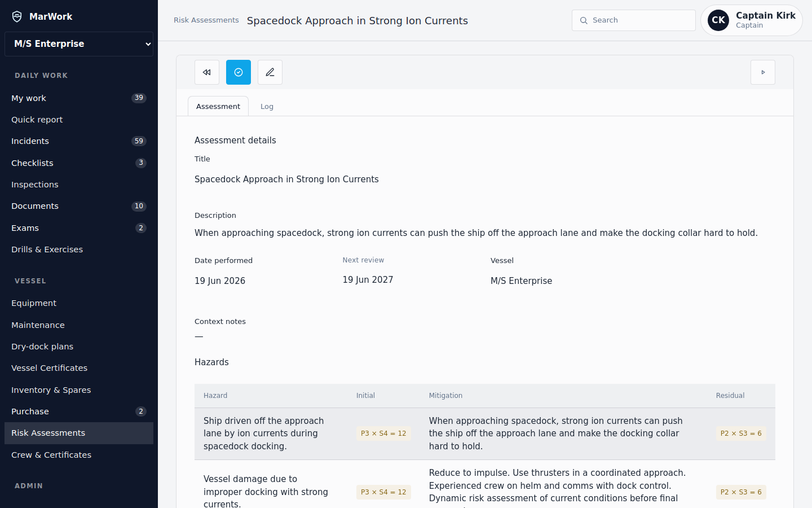This screenshot has width=812, height=508.
Task: Go to Incidents section
Action: [79, 141]
